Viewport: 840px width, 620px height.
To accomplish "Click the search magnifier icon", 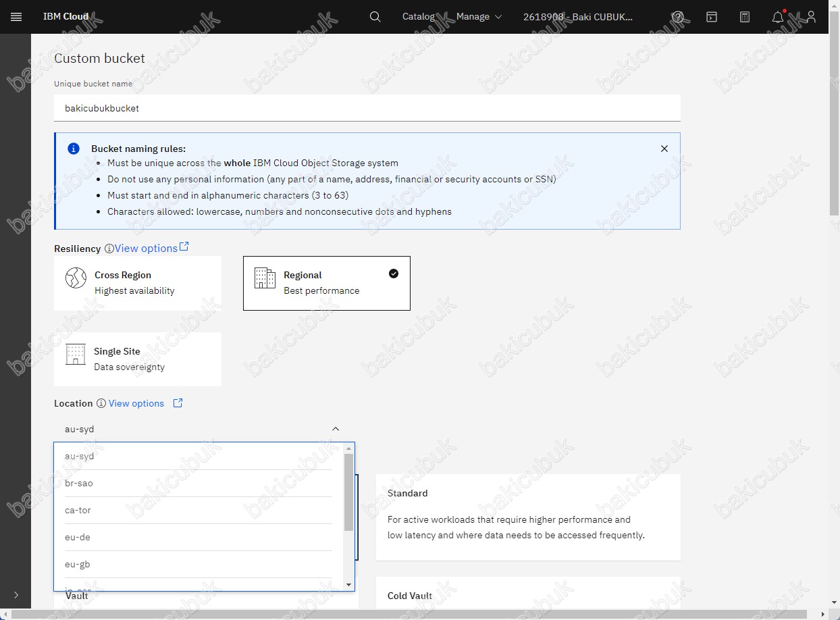I will (x=375, y=17).
